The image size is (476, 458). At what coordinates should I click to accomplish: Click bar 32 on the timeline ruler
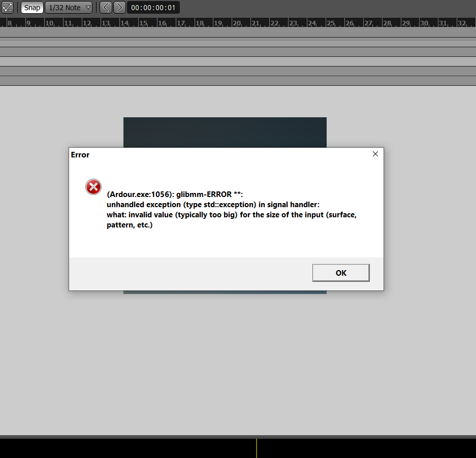[461, 23]
